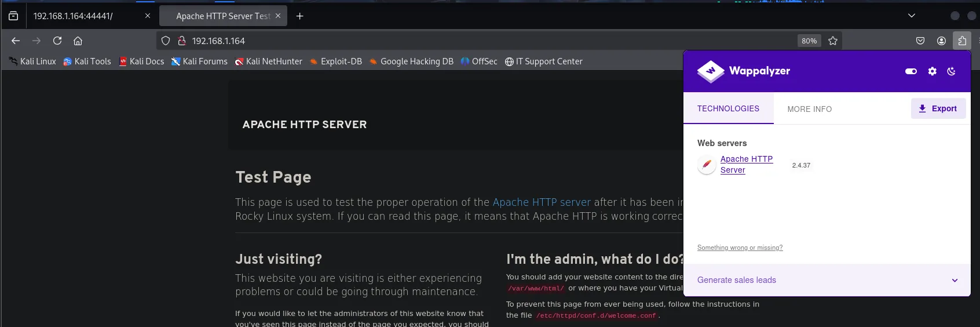Open the Firefox account icon
The width and height of the screenshot is (980, 327).
point(941,41)
